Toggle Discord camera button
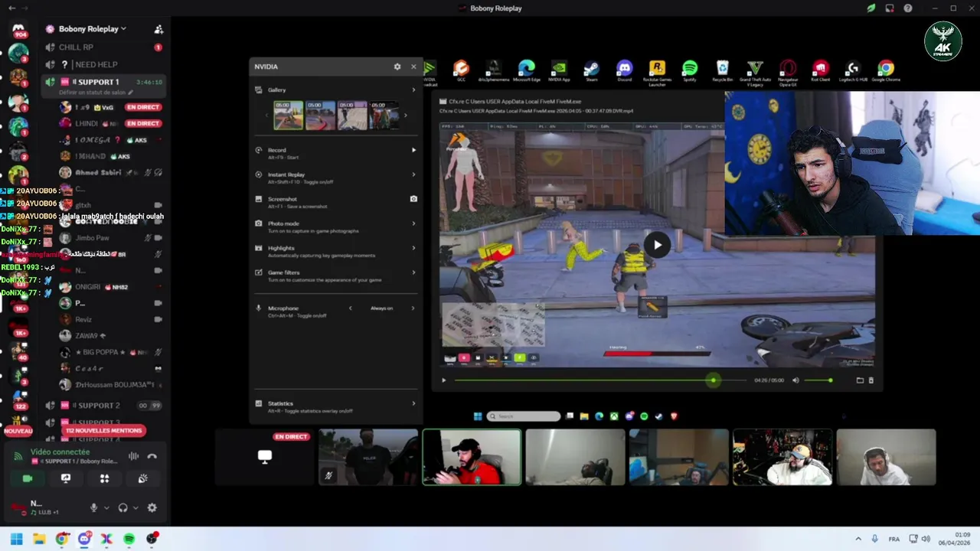 coord(28,478)
